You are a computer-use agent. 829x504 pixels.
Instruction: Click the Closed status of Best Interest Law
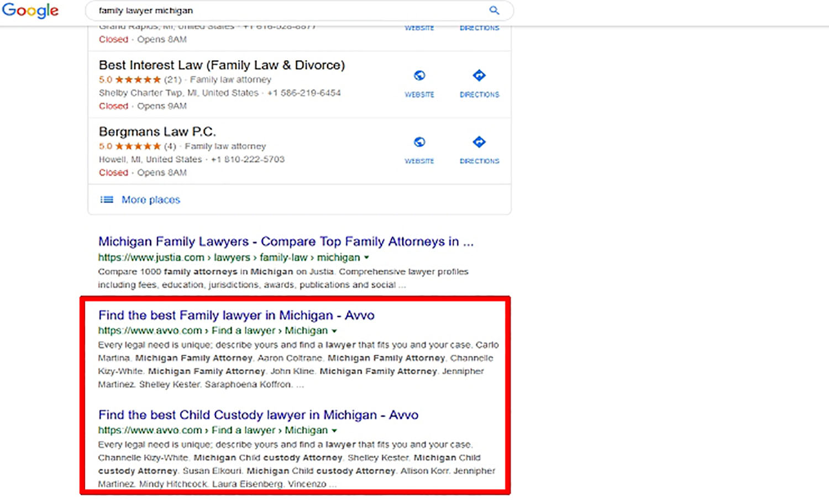click(113, 106)
